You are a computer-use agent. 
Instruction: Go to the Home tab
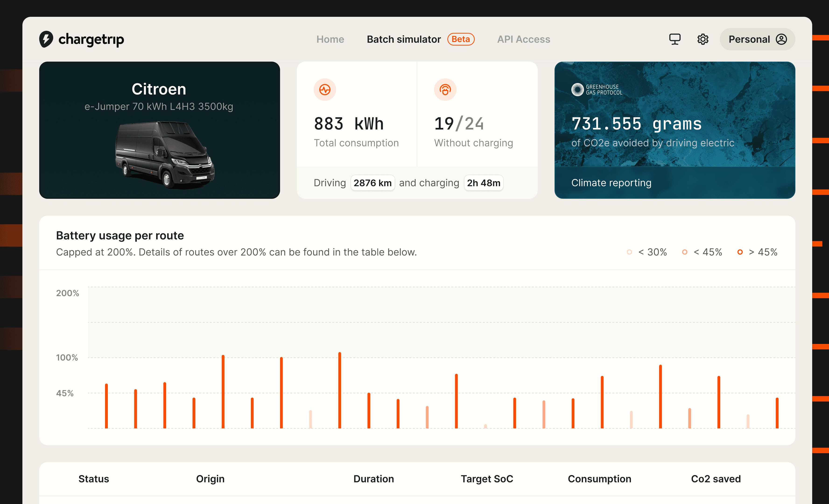pyautogui.click(x=330, y=39)
